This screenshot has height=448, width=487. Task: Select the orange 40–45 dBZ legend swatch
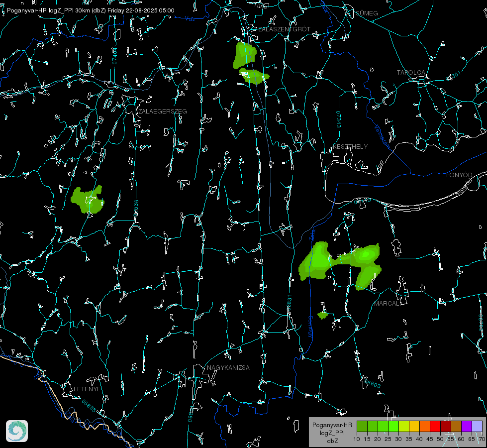coord(425,427)
